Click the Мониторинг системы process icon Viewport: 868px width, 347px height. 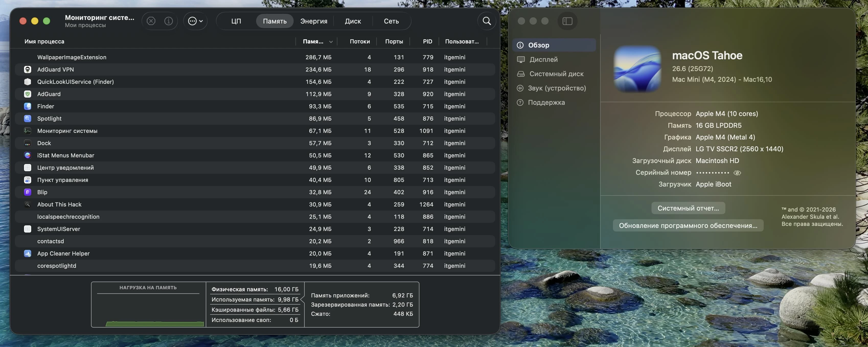[28, 131]
